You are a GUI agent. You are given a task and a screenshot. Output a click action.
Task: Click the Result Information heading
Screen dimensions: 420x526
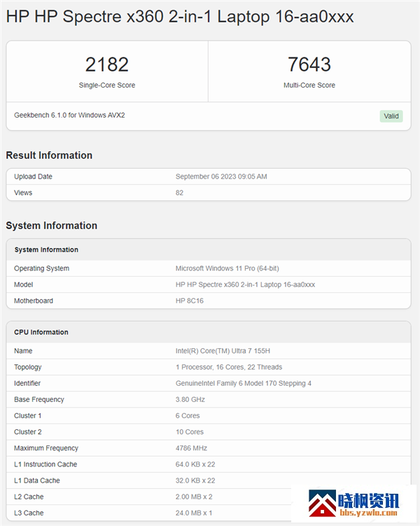click(49, 155)
